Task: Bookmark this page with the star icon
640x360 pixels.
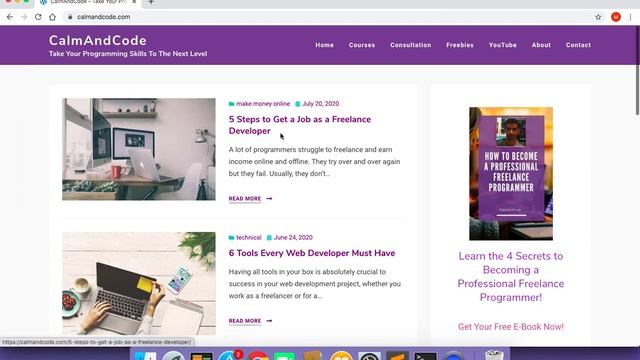Action: pos(598,17)
